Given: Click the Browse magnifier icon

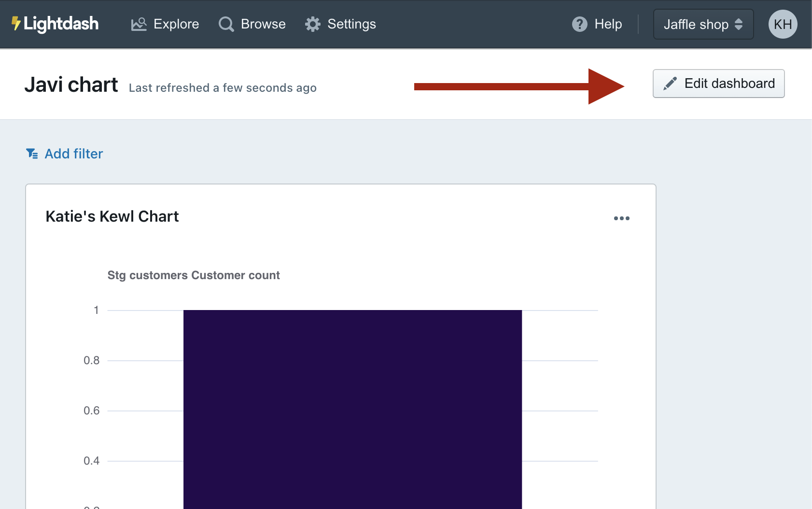Looking at the screenshot, I should click(226, 24).
